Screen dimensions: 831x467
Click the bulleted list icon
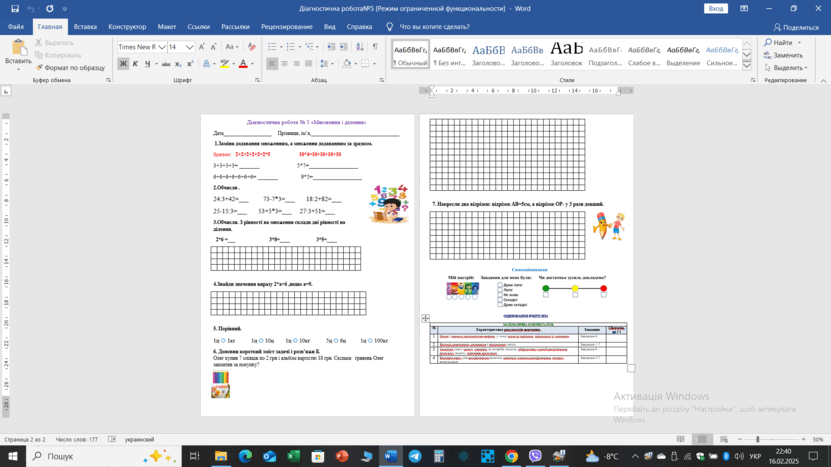272,47
